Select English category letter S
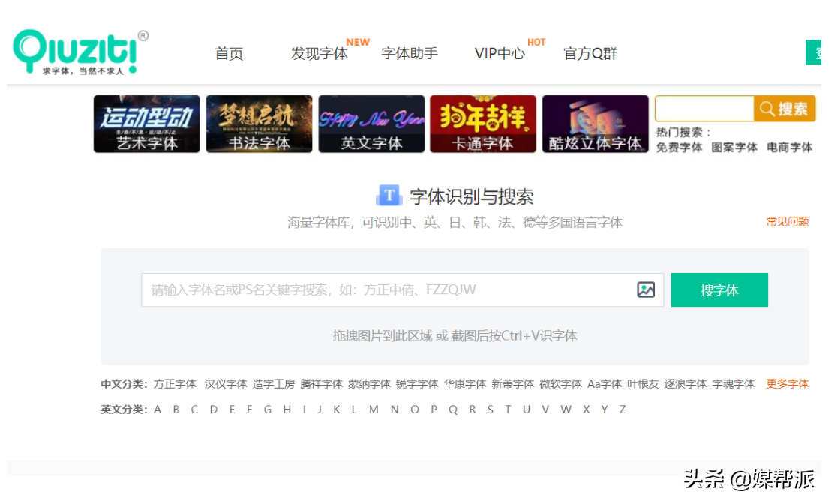Image resolution: width=829 pixels, height=504 pixels. 490,409
